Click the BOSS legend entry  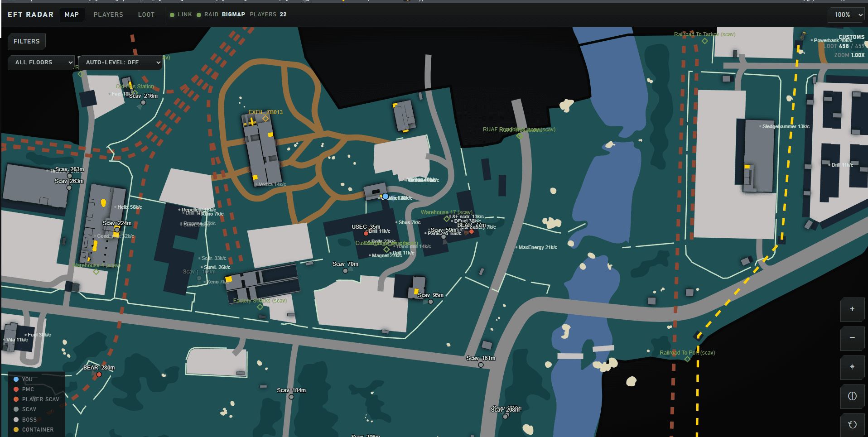(x=25, y=420)
